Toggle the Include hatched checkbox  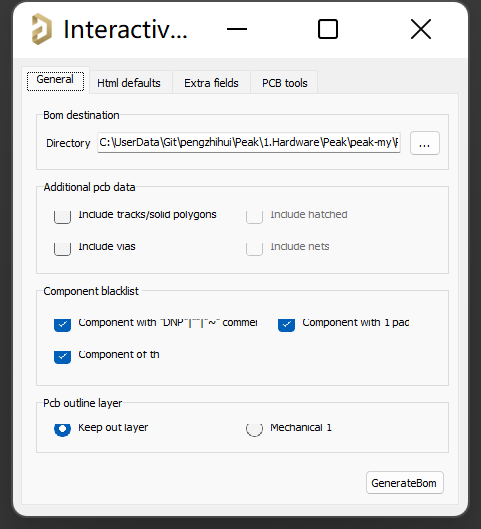pyautogui.click(x=254, y=216)
